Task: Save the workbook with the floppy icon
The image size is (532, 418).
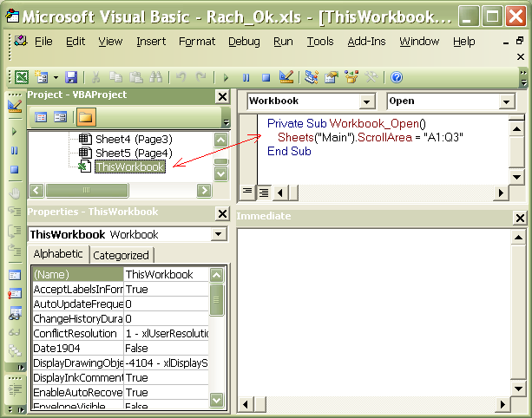Action: (71, 77)
